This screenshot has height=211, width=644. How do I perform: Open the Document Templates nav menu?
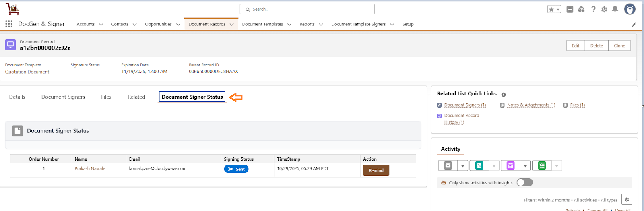[x=262, y=24]
